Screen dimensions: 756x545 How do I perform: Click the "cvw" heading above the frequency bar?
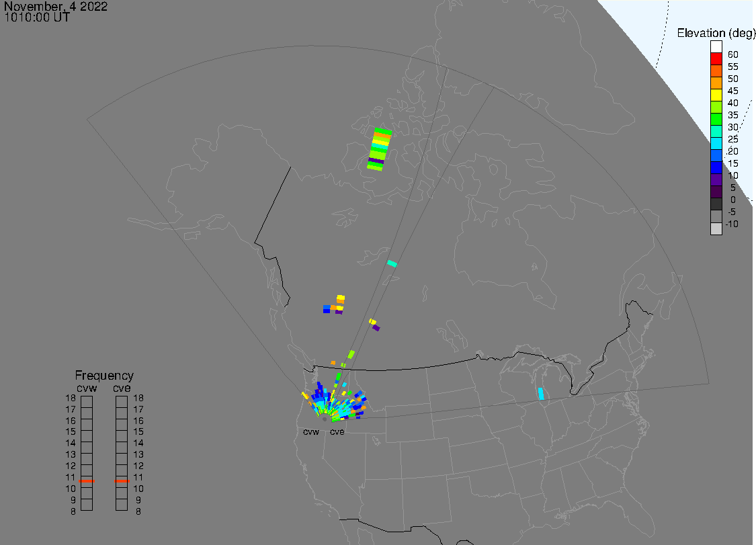[87, 388]
